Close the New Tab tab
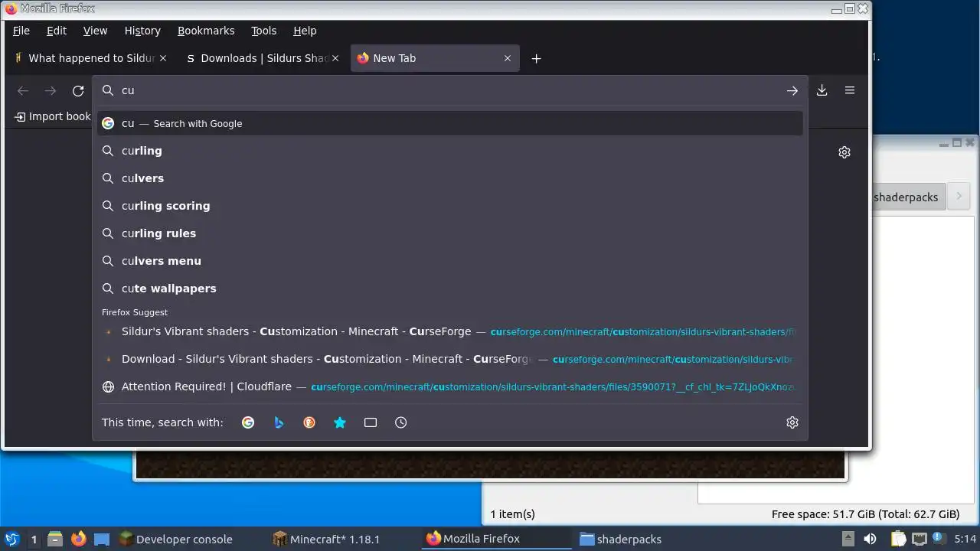 pyautogui.click(x=508, y=58)
